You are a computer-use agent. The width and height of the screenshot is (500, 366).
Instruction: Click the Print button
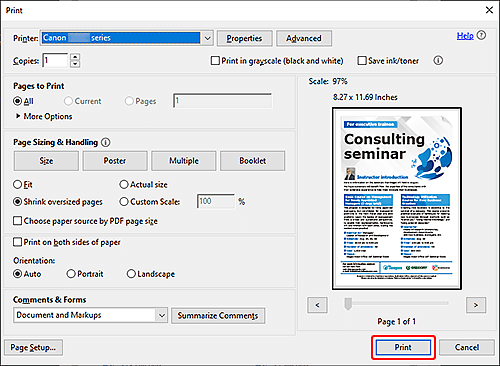(x=403, y=347)
